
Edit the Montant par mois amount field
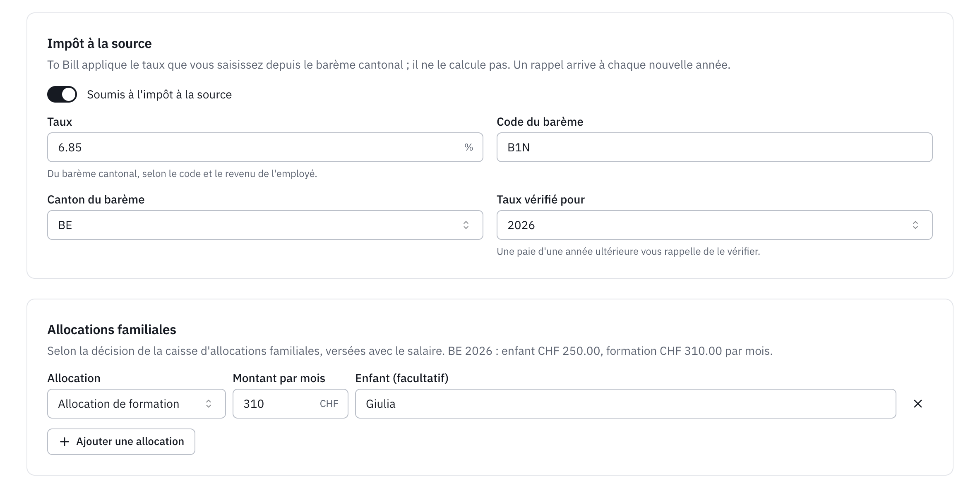pyautogui.click(x=290, y=404)
